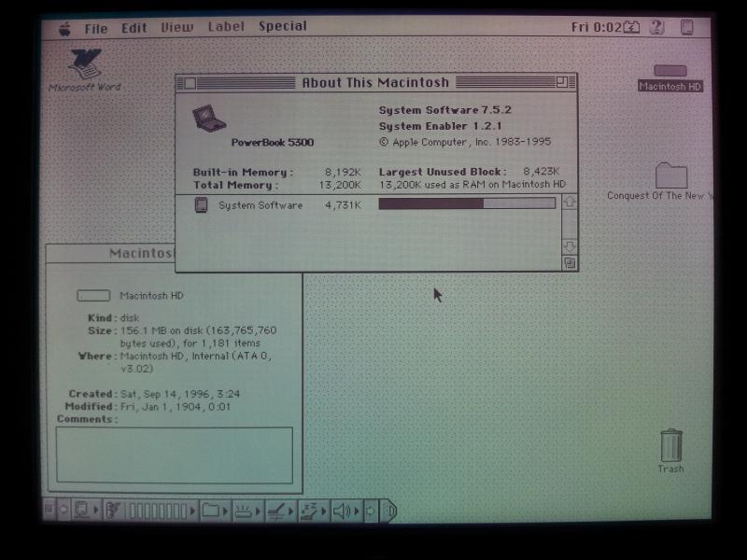Open the Apple menu
This screenshot has width=747, height=560.
tap(64, 29)
